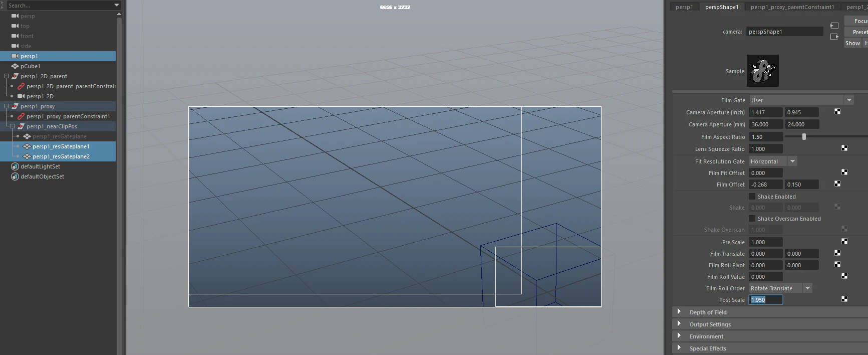
Task: Click the outliner Search field
Action: pyautogui.click(x=60, y=5)
